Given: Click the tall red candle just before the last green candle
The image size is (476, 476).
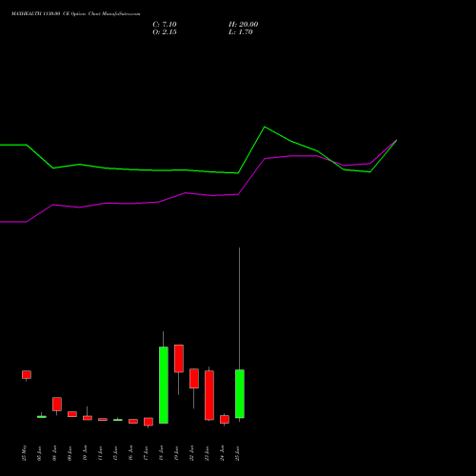Looking at the screenshot, I should click(x=209, y=395).
